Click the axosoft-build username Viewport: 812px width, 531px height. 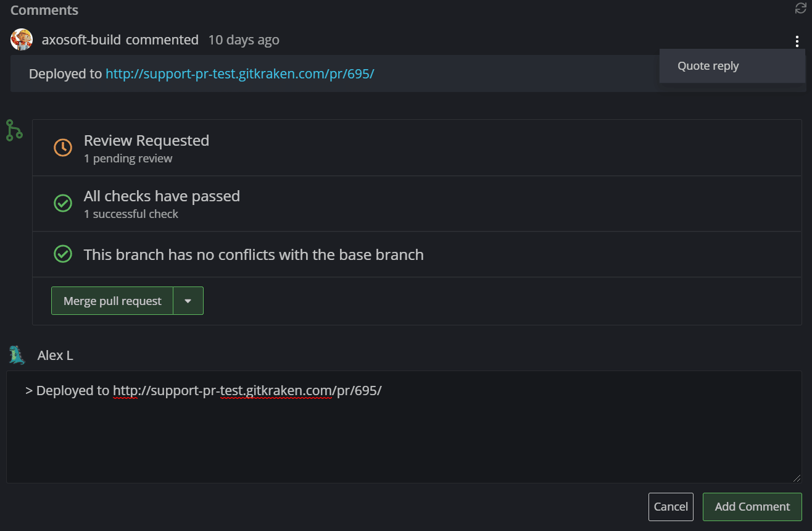tap(81, 39)
